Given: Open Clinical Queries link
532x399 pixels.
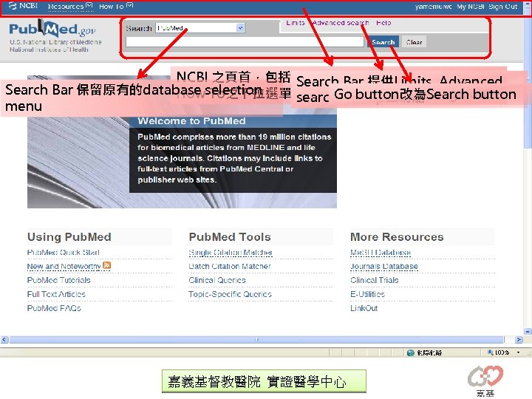Looking at the screenshot, I should click(x=217, y=280).
